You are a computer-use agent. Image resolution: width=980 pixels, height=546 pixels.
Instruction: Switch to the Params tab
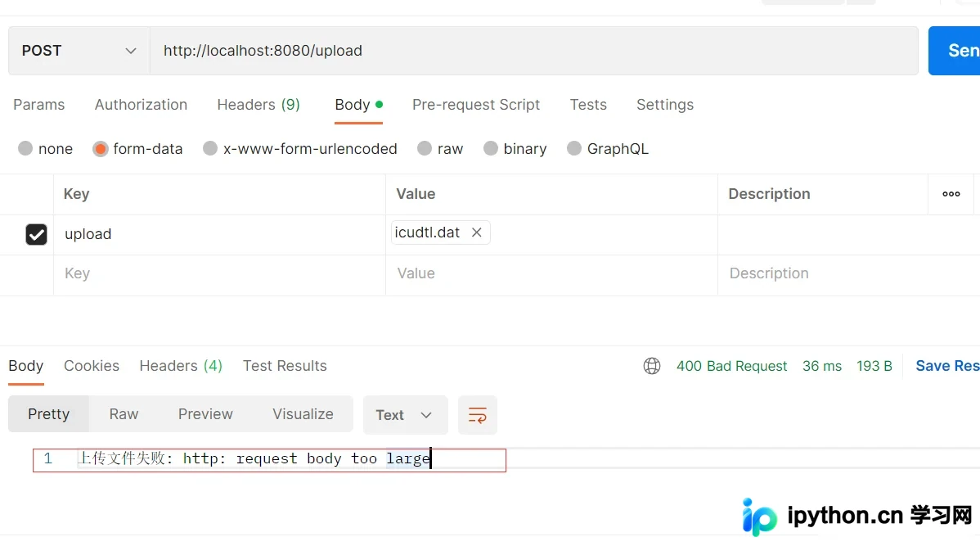point(38,105)
